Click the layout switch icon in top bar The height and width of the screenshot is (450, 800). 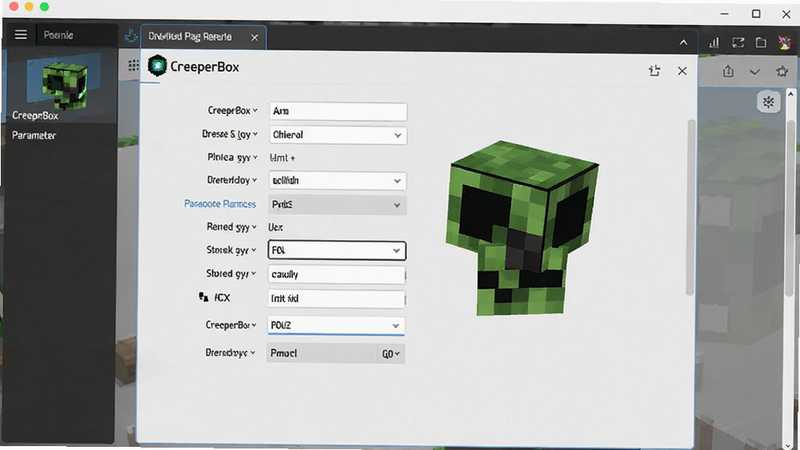pyautogui.click(x=738, y=43)
